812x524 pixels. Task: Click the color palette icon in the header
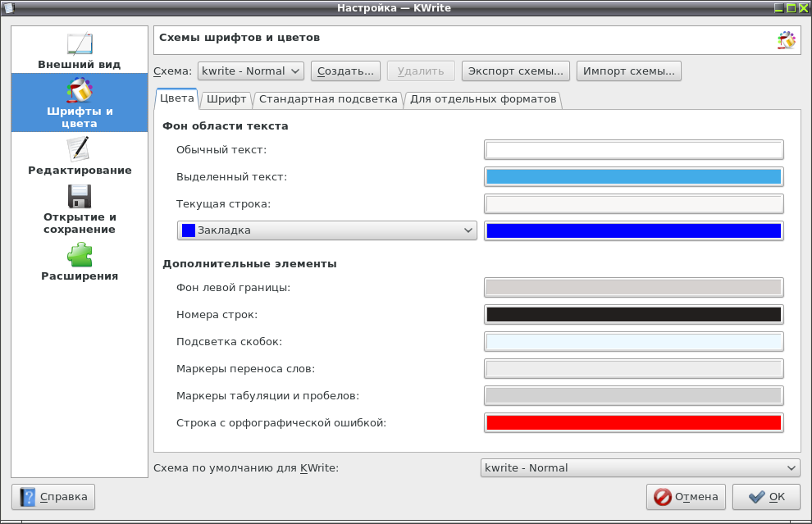pyautogui.click(x=786, y=40)
